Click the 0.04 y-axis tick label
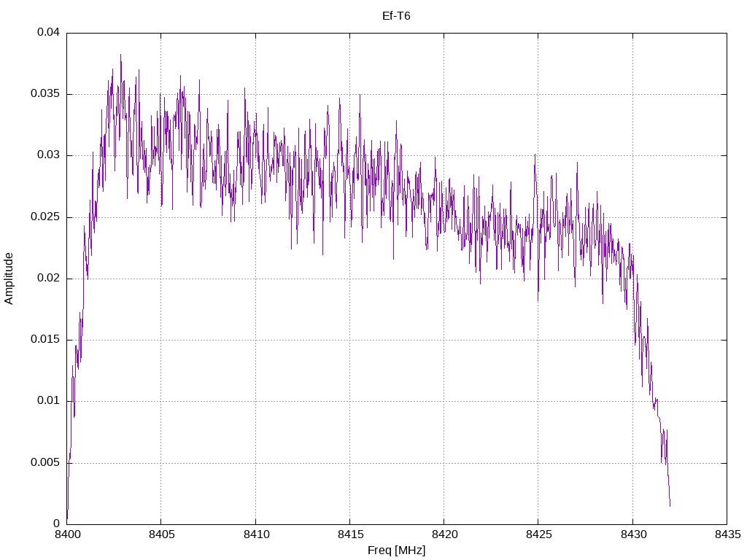 [49, 32]
